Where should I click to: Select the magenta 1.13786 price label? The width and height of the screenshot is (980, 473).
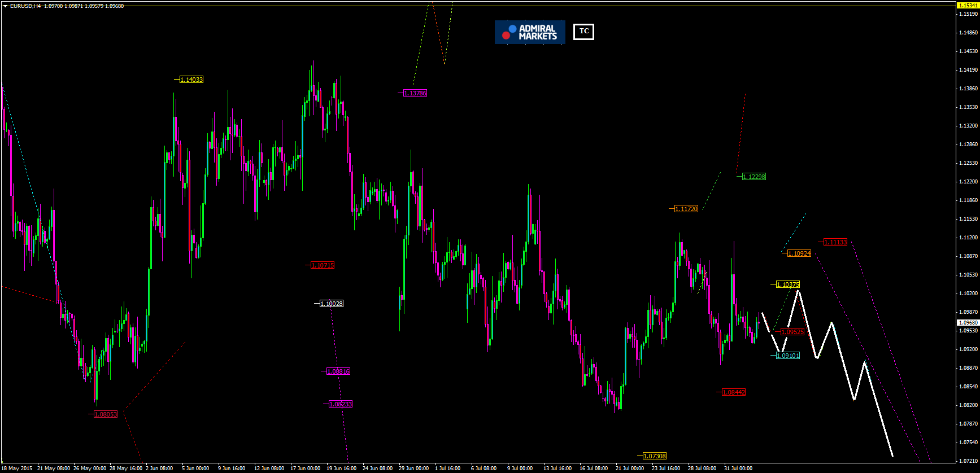[x=415, y=93]
